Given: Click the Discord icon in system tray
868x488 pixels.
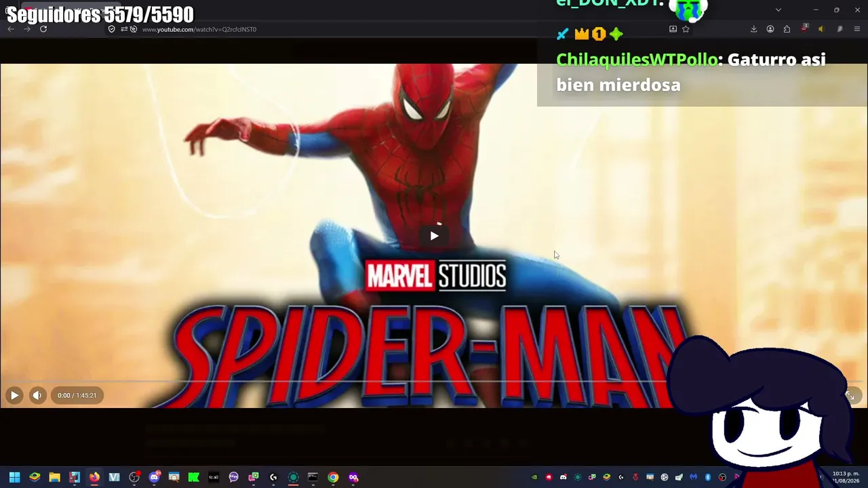Looking at the screenshot, I should pyautogui.click(x=563, y=477).
